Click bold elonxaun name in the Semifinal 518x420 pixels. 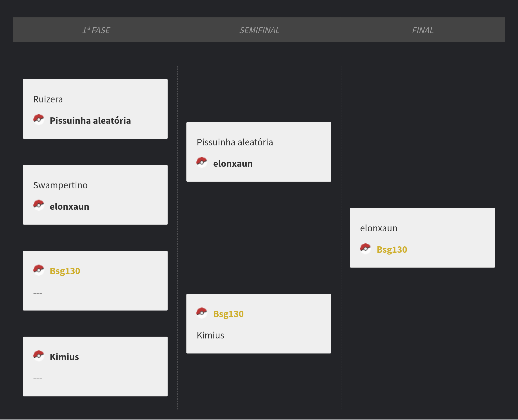233,164
